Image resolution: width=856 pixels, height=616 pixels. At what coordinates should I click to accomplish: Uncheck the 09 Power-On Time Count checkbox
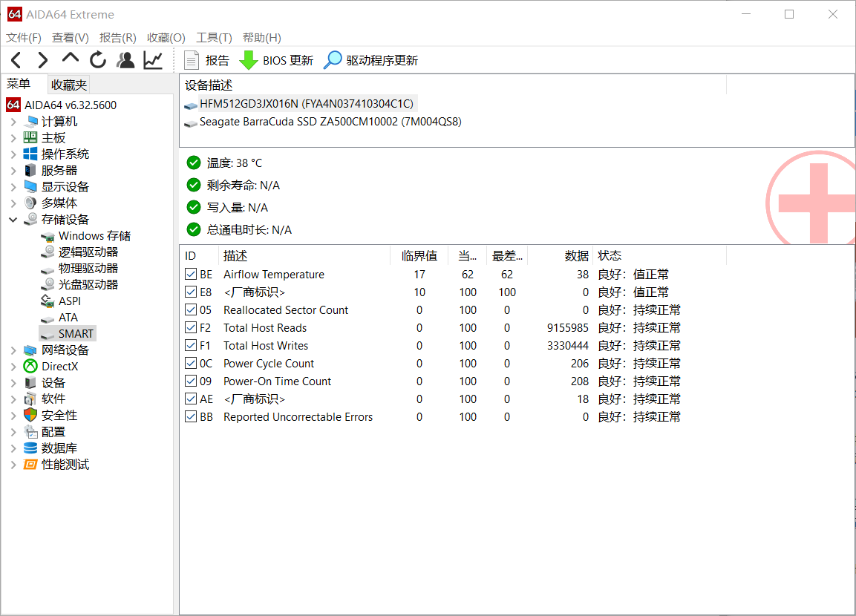click(191, 381)
